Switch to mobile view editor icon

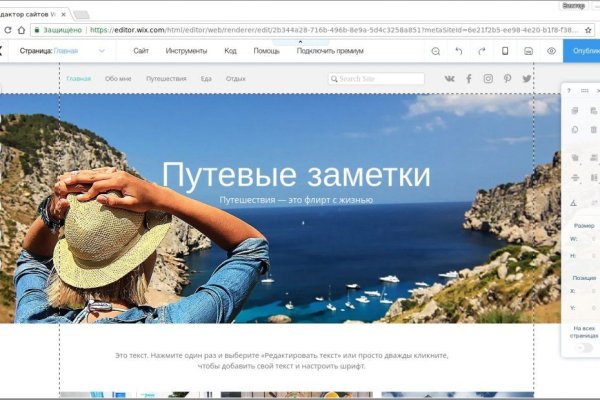coord(505,51)
